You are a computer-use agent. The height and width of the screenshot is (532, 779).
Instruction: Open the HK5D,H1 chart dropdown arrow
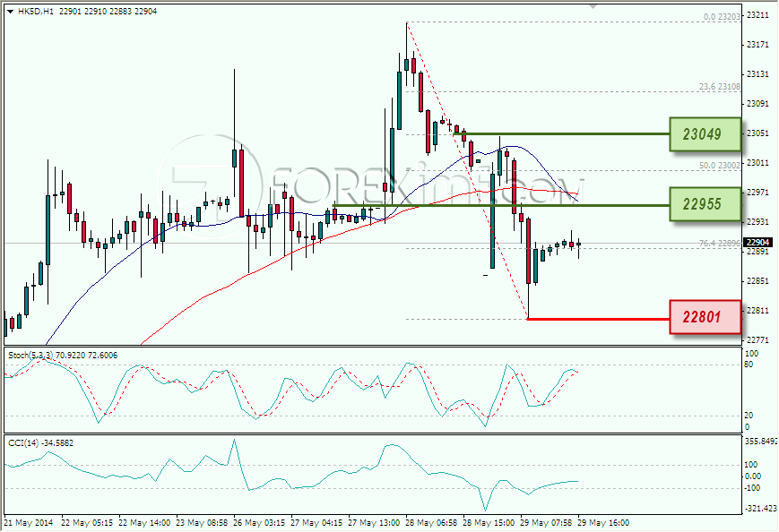coord(11,12)
